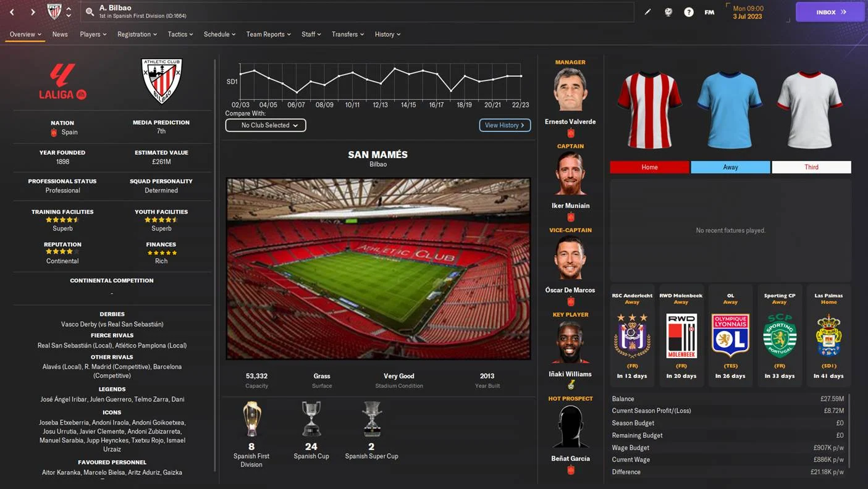Click the Spanish Cup trophy icon
This screenshot has height=489, width=868.
pos(311,419)
